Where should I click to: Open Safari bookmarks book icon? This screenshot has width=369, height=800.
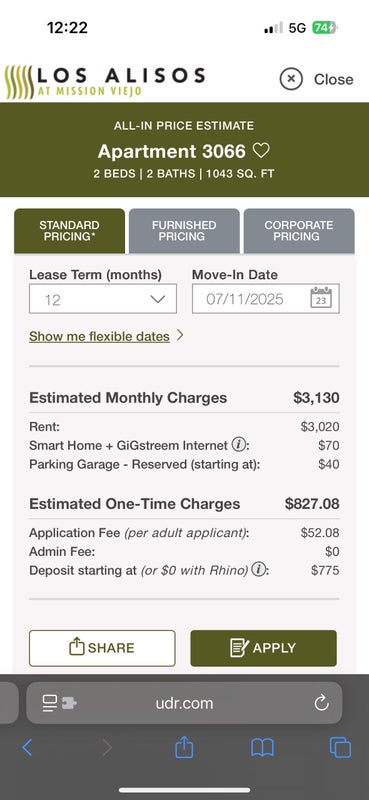tap(262, 747)
